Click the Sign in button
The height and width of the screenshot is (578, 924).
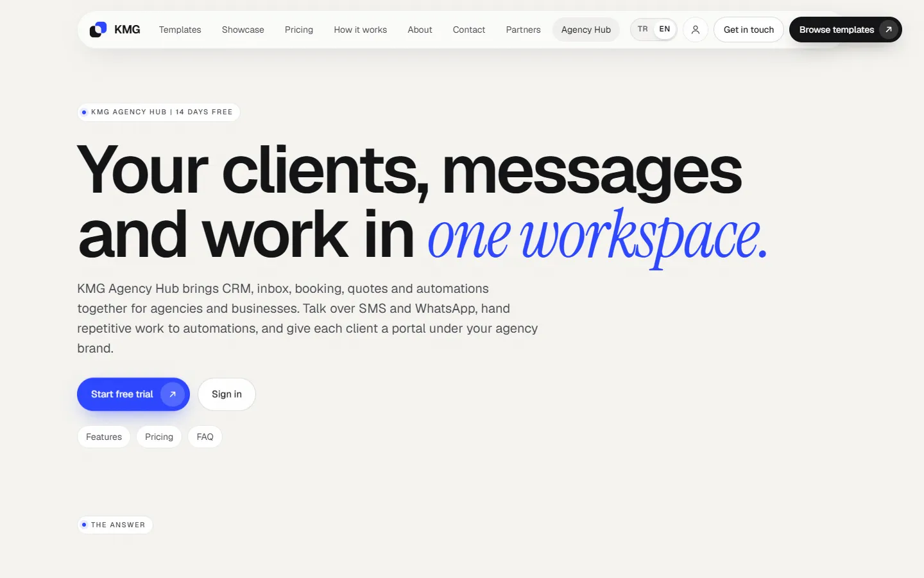click(x=227, y=394)
